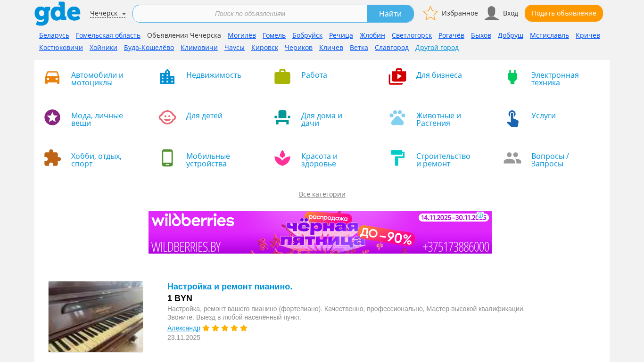Open the briefcase Работа icon
This screenshot has height=362, width=644.
coord(282,77)
